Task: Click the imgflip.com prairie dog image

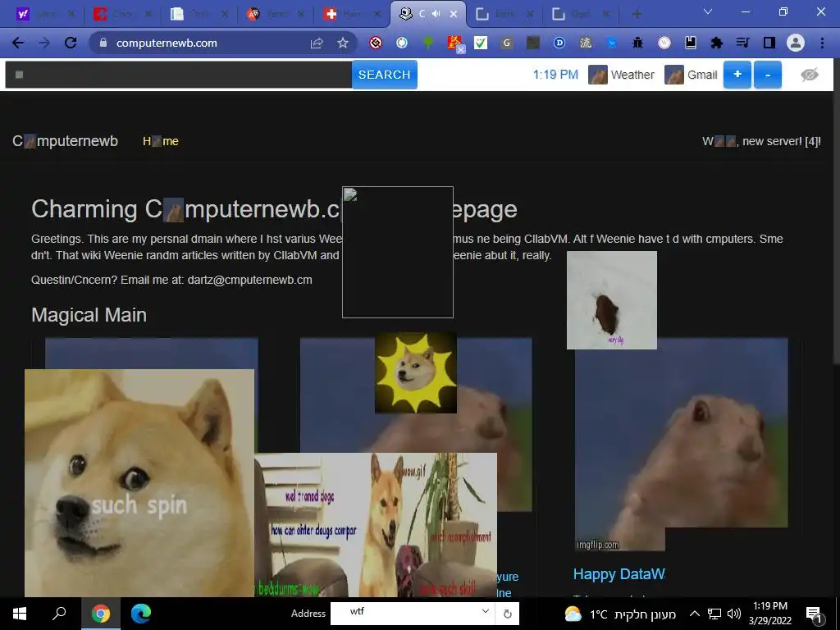Action: (682, 444)
